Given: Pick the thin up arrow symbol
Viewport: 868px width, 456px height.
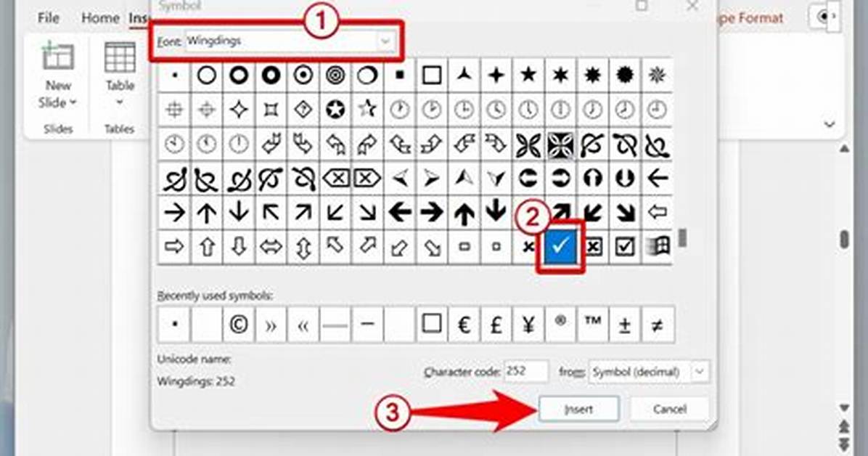Looking at the screenshot, I should (x=207, y=212).
